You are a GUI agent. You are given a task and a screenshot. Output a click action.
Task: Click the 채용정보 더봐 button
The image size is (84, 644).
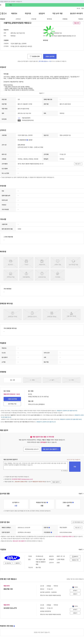click(x=75, y=560)
